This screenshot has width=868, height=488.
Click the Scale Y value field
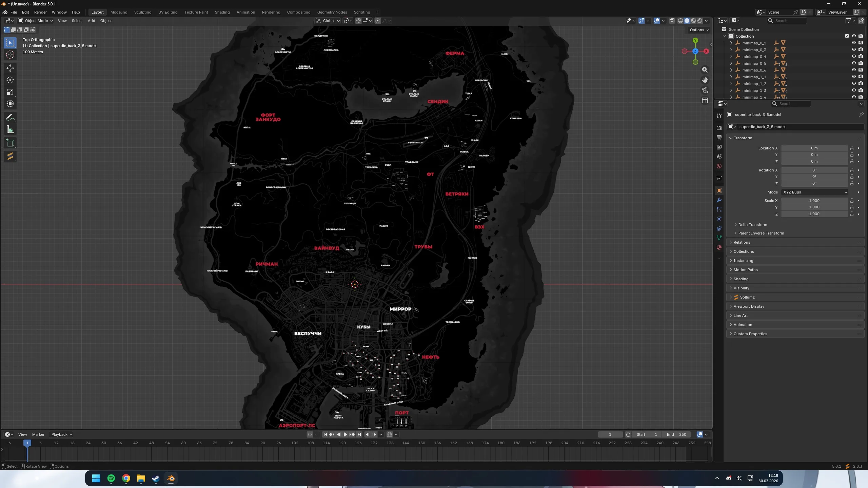pyautogui.click(x=814, y=207)
